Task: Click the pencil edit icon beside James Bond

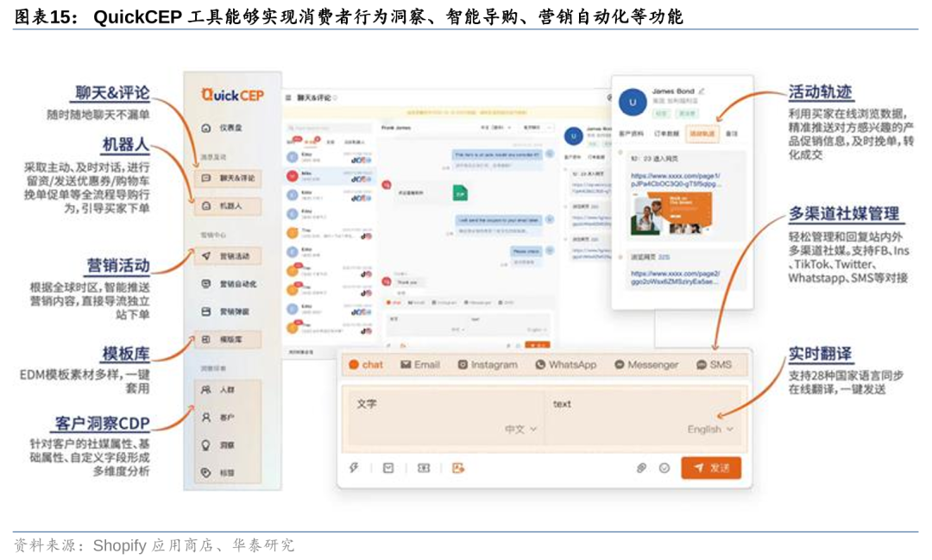Action: click(x=702, y=91)
